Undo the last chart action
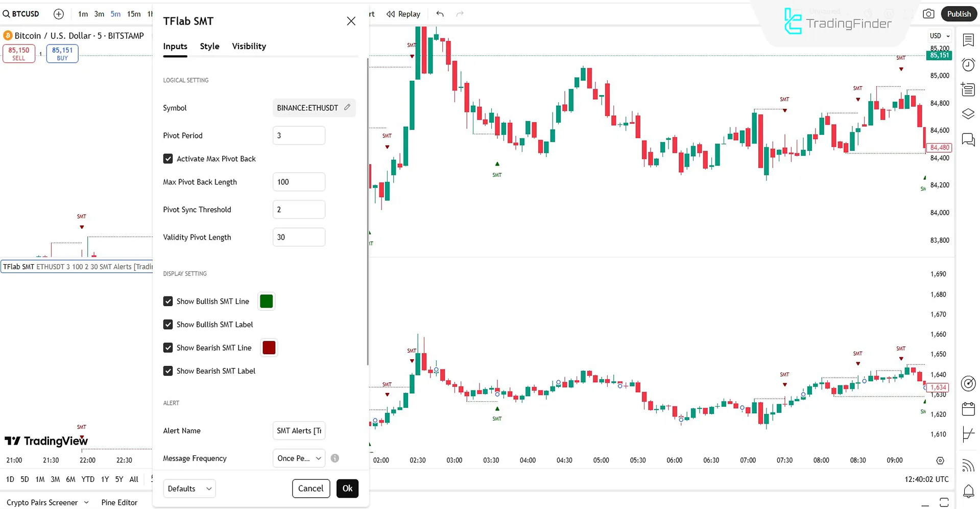This screenshot has width=980, height=509. pos(439,14)
